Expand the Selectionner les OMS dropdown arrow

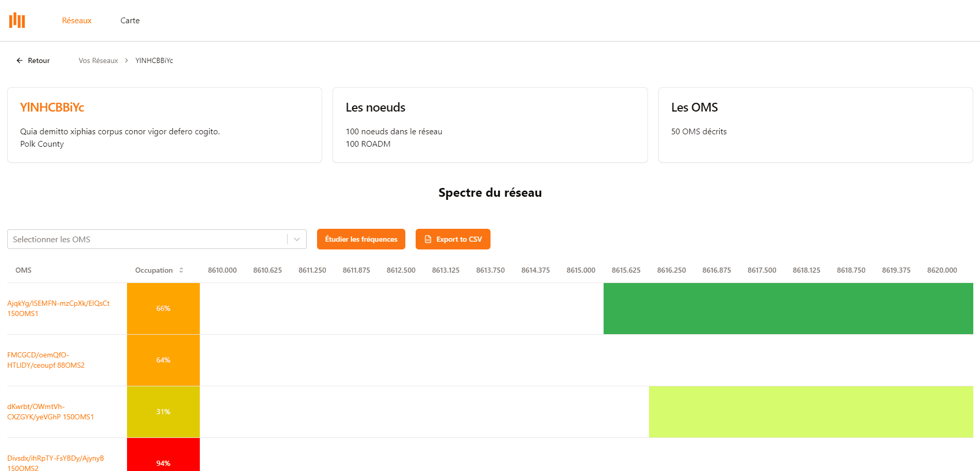pyautogui.click(x=297, y=239)
